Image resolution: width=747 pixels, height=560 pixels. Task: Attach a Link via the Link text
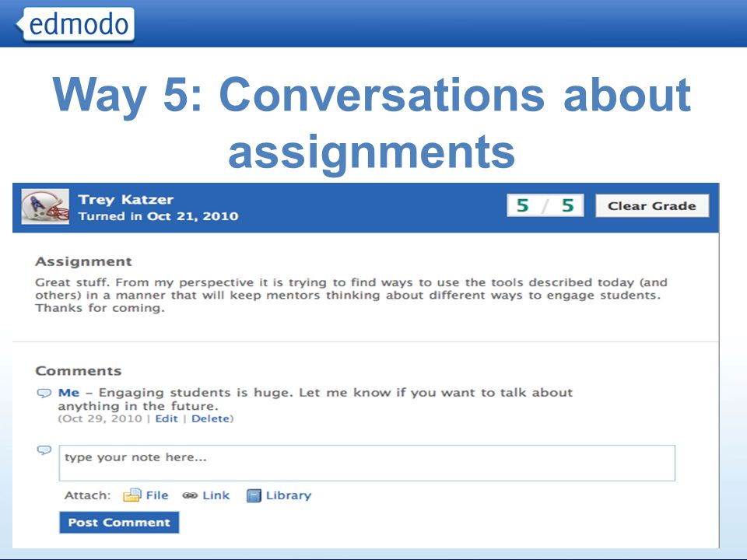click(x=216, y=495)
